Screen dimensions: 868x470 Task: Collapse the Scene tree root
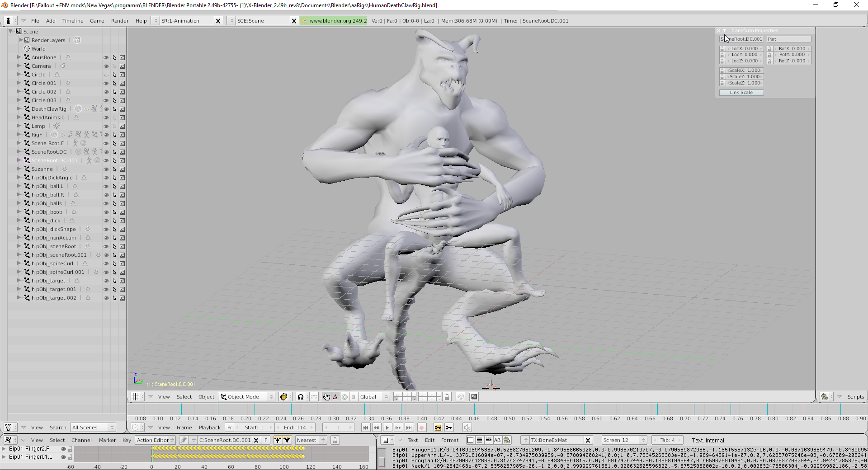[x=10, y=31]
